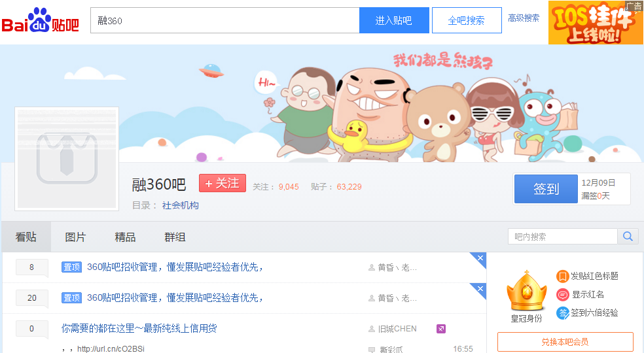
Task: Switch to the 精品 tab
Action: coord(125,237)
